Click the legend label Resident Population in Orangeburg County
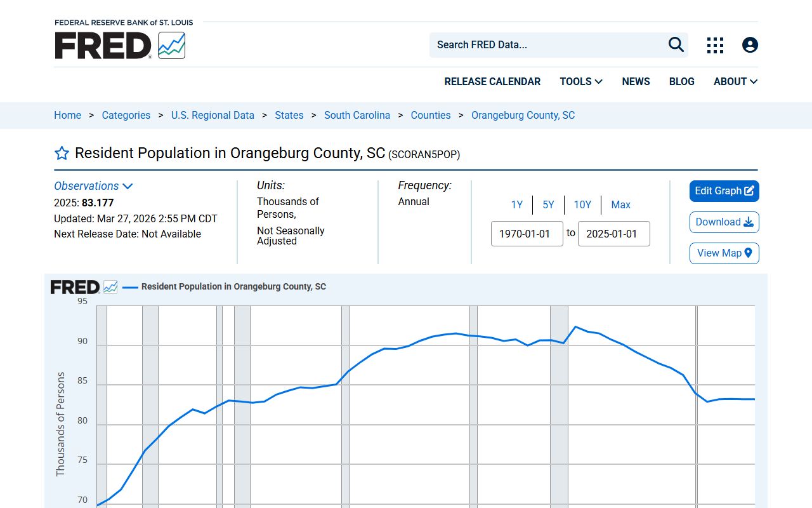 [x=233, y=286]
